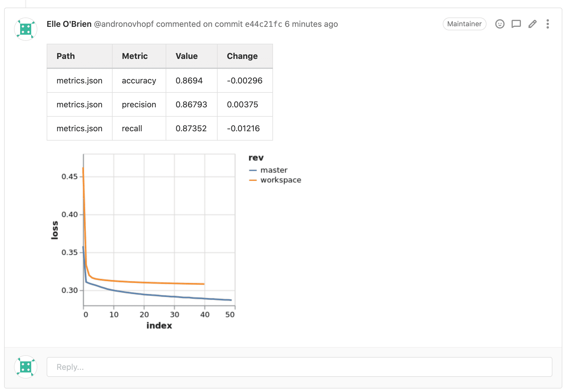Click the '6 minutes ago' timestamp
This screenshot has width=567, height=392.
311,24
